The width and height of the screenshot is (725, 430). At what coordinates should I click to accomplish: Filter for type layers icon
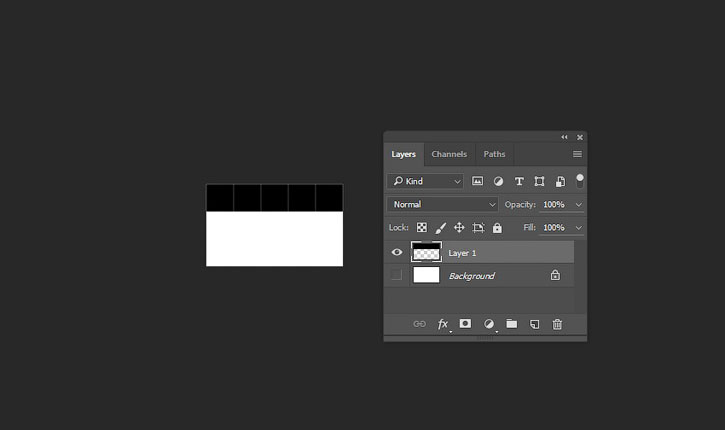click(519, 181)
